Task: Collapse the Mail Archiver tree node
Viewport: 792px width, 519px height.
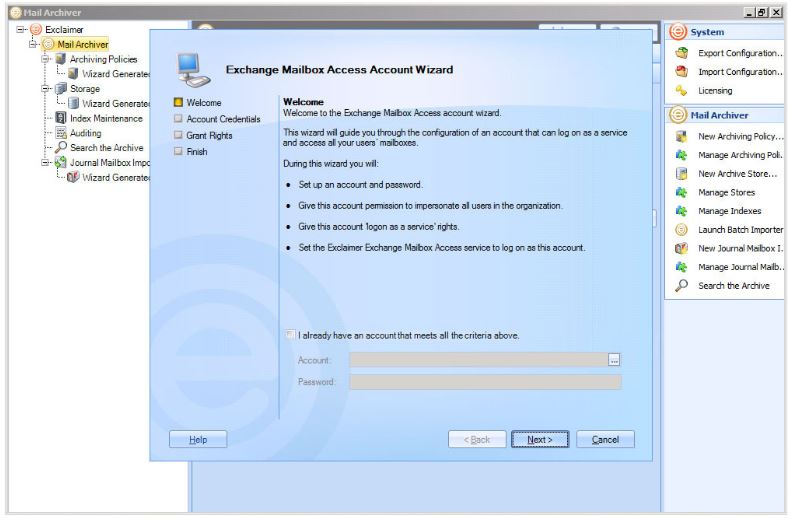Action: 33,44
